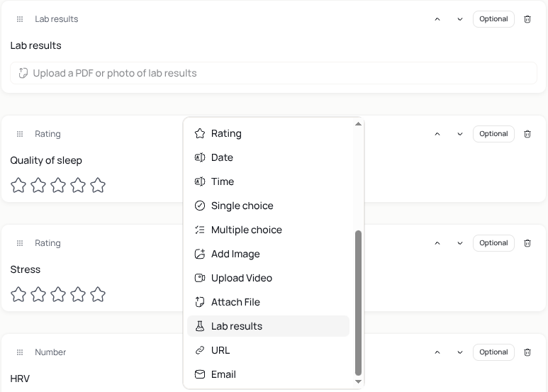This screenshot has height=392, width=548.
Task: Toggle Optional on the Lab results field
Action: [x=493, y=19]
